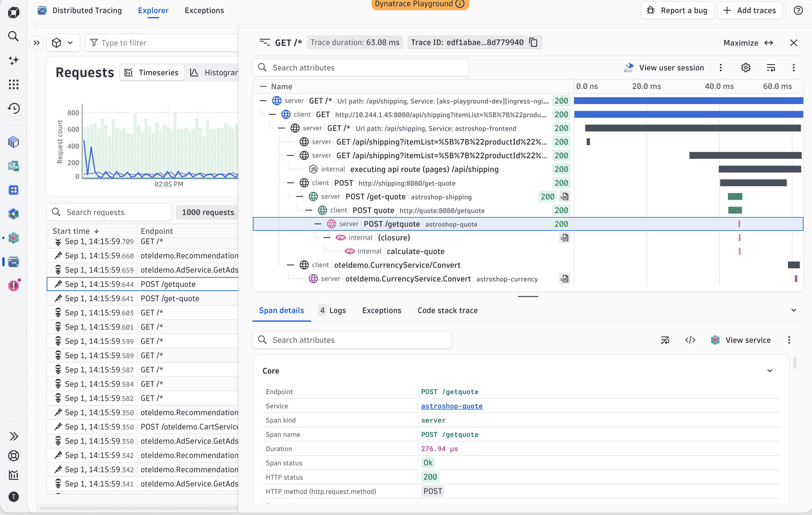Collapse the internal {closure} span
Image resolution: width=812 pixels, height=515 pixels.
pyautogui.click(x=327, y=238)
